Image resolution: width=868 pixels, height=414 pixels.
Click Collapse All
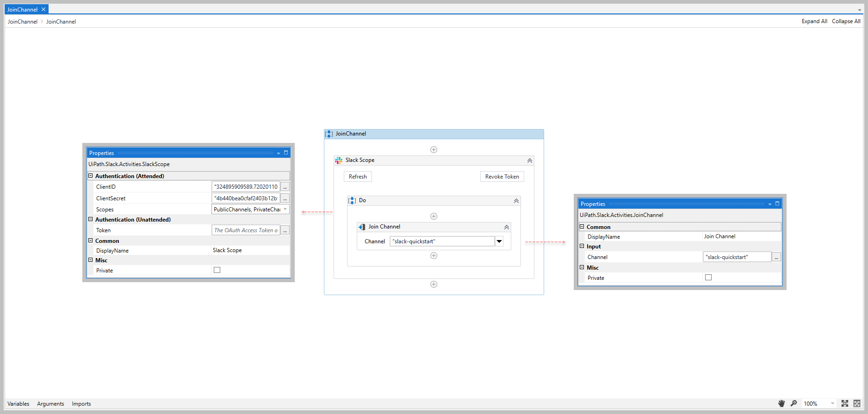[846, 21]
